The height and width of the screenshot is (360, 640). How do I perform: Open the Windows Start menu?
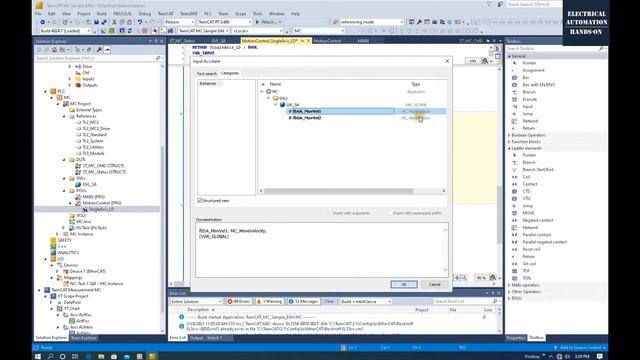[38, 356]
